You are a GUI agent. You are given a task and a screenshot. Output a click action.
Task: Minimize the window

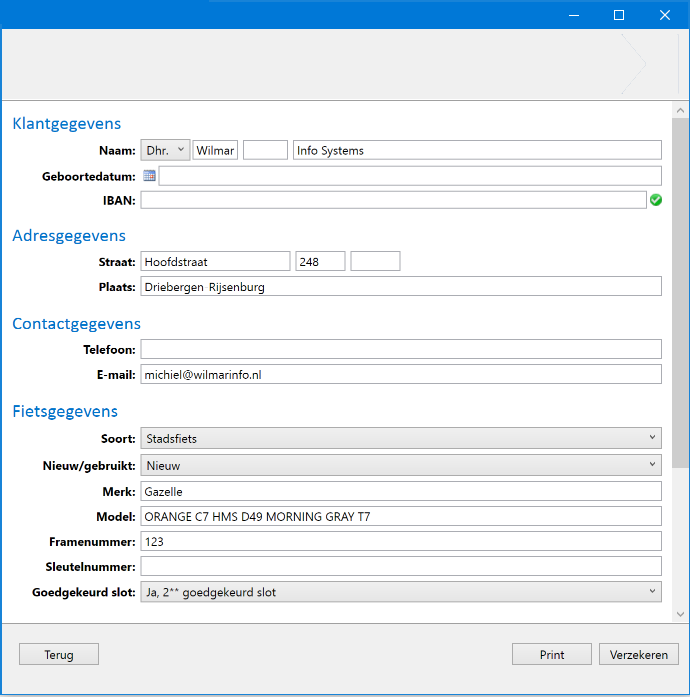tap(574, 15)
